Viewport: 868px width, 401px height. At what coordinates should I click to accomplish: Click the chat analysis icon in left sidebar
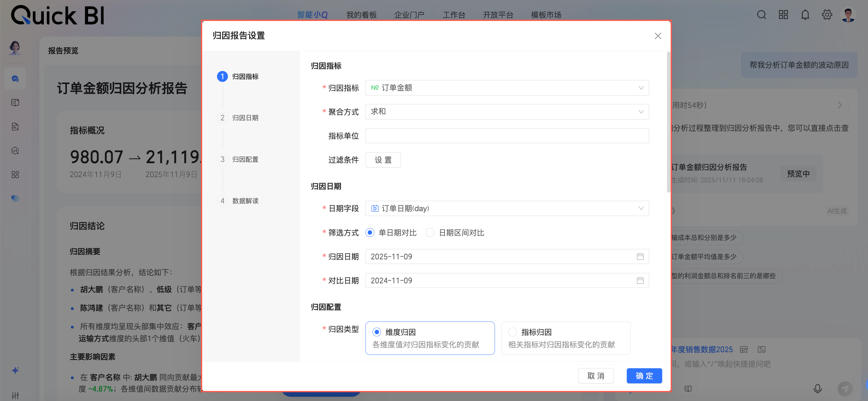coord(15,79)
